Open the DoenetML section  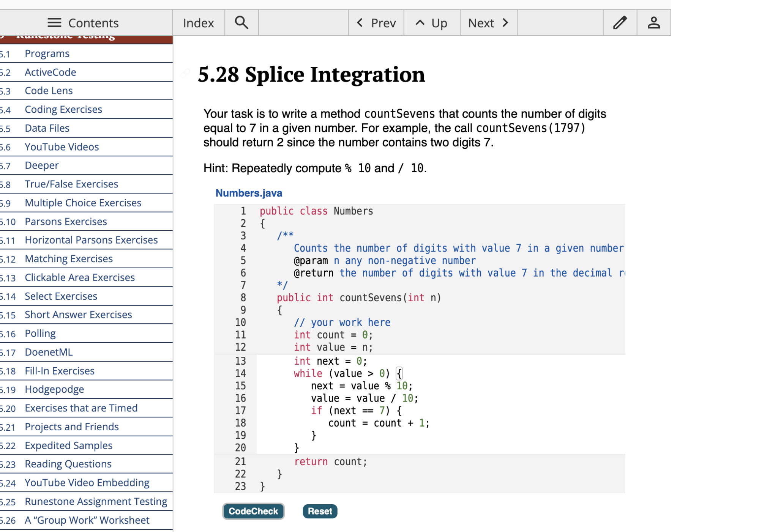[49, 352]
